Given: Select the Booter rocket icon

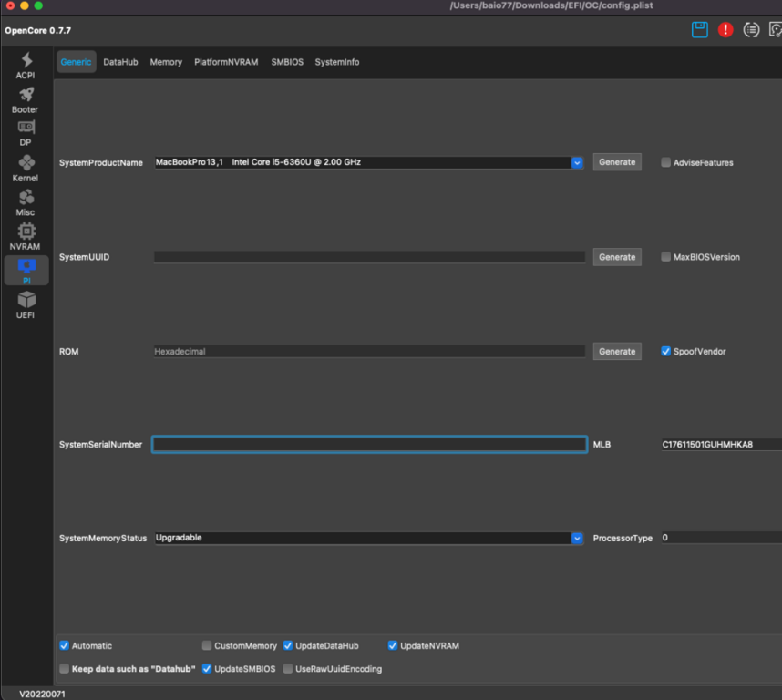Looking at the screenshot, I should click(26, 98).
